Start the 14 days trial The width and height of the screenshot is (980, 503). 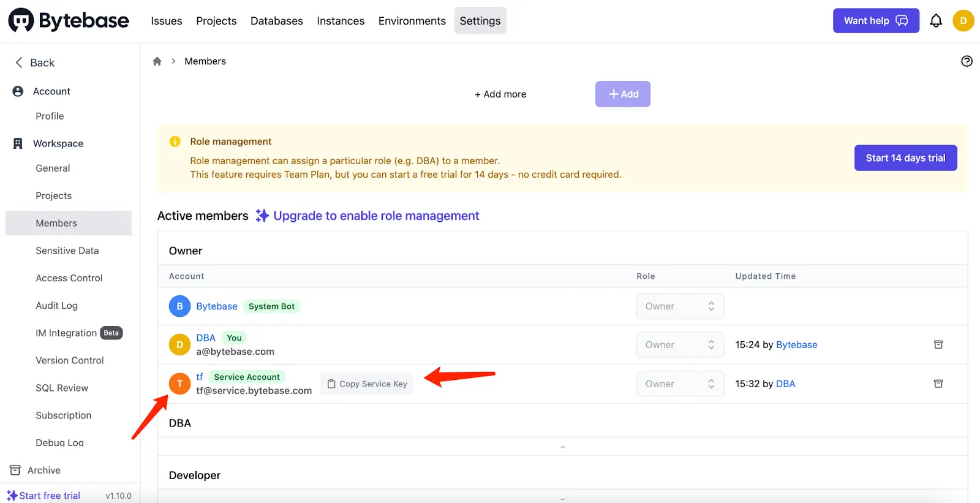point(905,158)
